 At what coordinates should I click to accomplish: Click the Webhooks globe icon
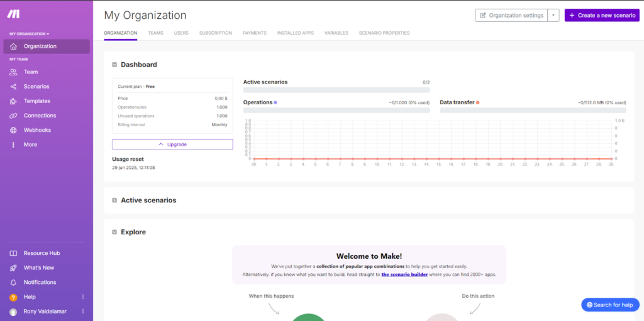tap(13, 130)
